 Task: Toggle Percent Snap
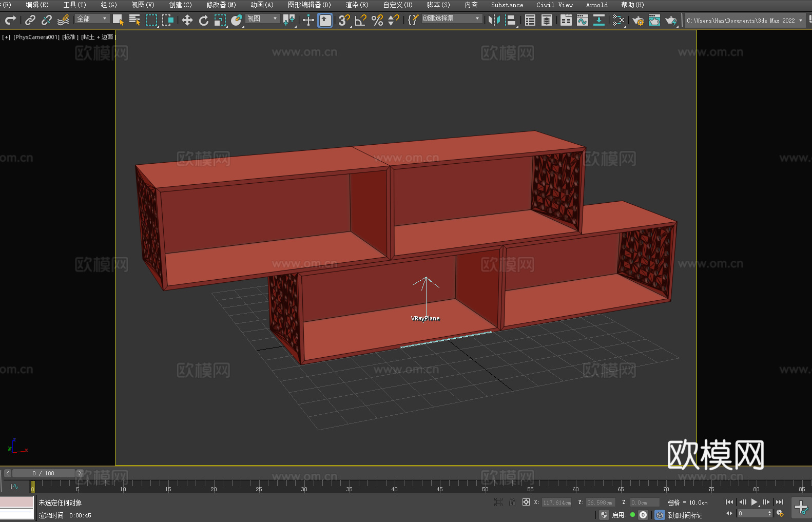click(377, 20)
